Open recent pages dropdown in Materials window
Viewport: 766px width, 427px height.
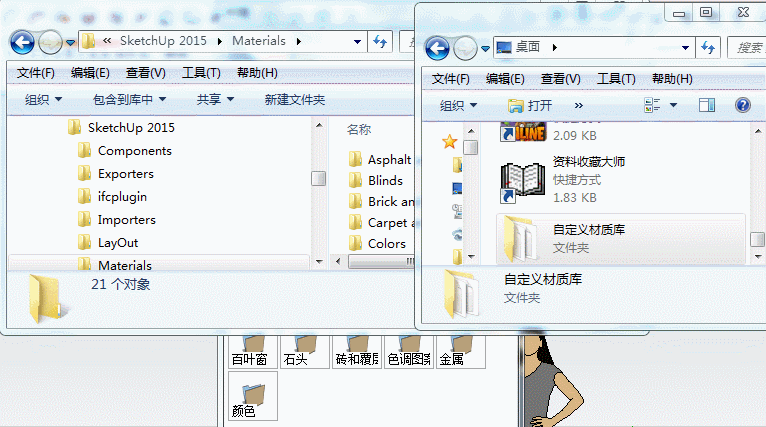(x=71, y=43)
